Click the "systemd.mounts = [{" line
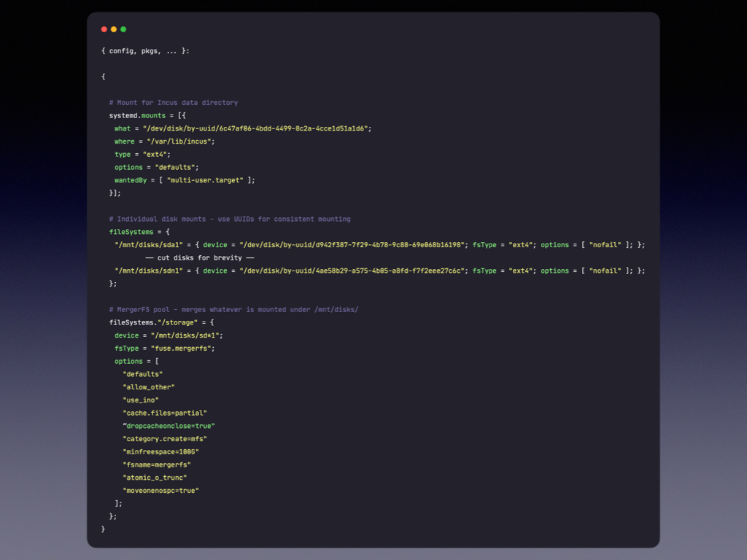 (x=147, y=115)
